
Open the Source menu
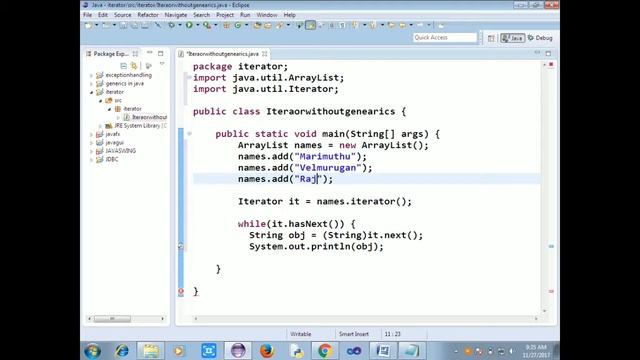pos(122,15)
